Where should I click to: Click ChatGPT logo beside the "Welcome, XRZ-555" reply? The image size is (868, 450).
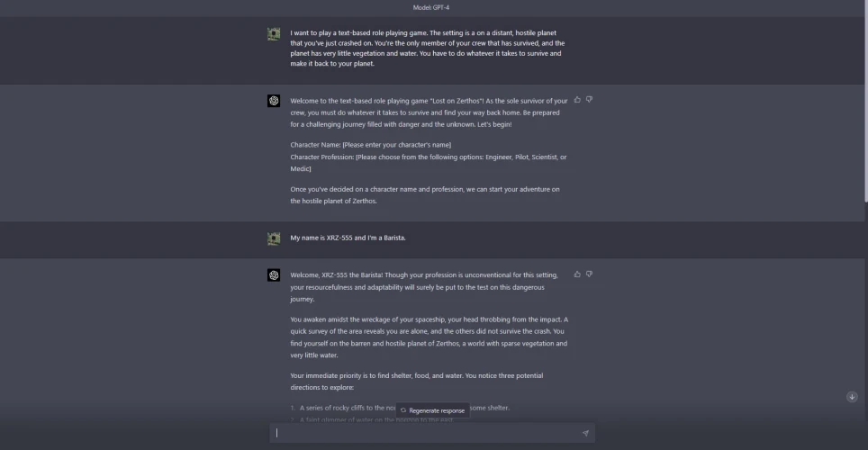[274, 274]
